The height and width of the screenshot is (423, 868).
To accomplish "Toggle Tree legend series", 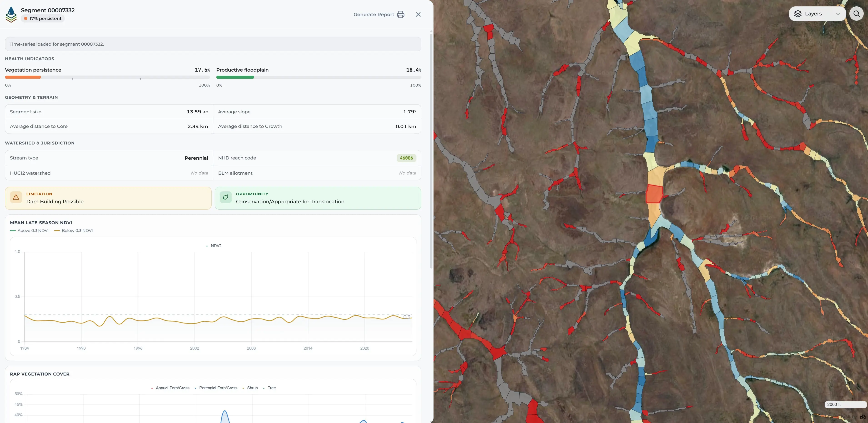I will point(269,388).
